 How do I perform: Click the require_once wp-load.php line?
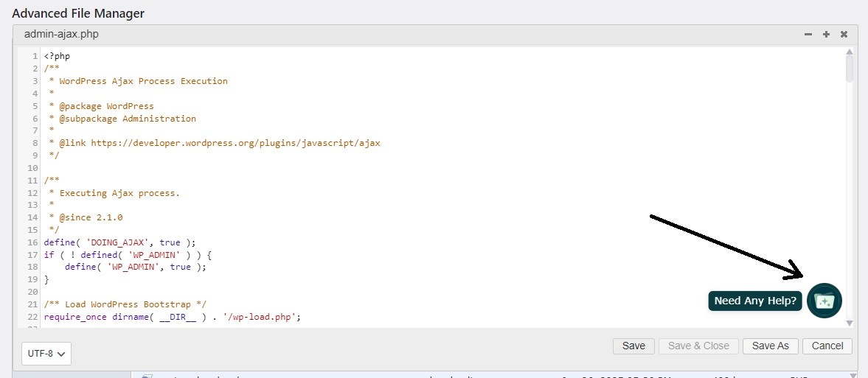(172, 317)
